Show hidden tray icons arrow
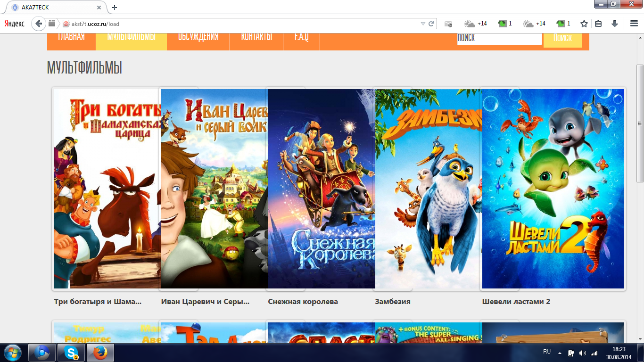644x362 pixels. (560, 353)
